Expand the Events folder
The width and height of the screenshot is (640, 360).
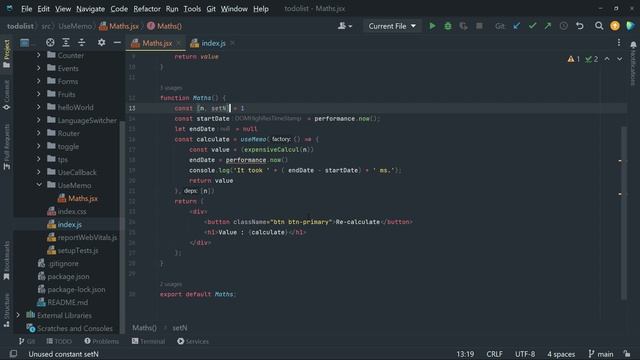[38, 68]
